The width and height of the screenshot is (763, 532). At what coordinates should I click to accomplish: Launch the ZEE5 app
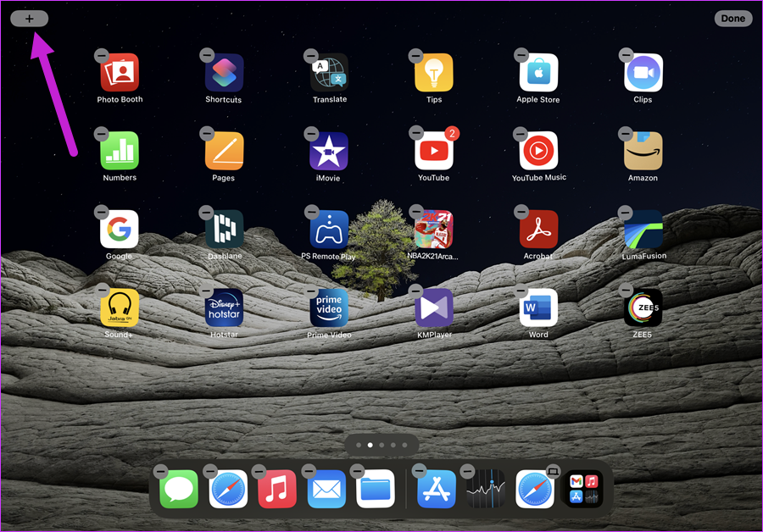[643, 308]
